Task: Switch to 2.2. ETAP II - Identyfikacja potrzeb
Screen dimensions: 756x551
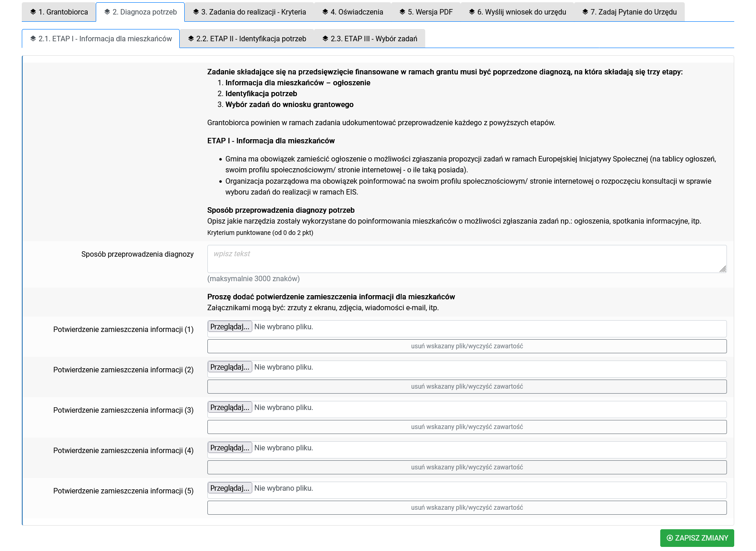Action: point(247,39)
